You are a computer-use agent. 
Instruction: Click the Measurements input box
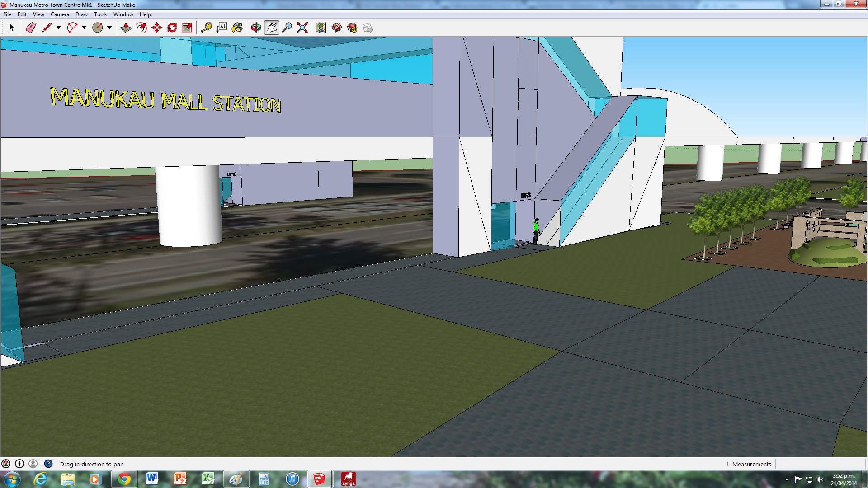tap(819, 464)
